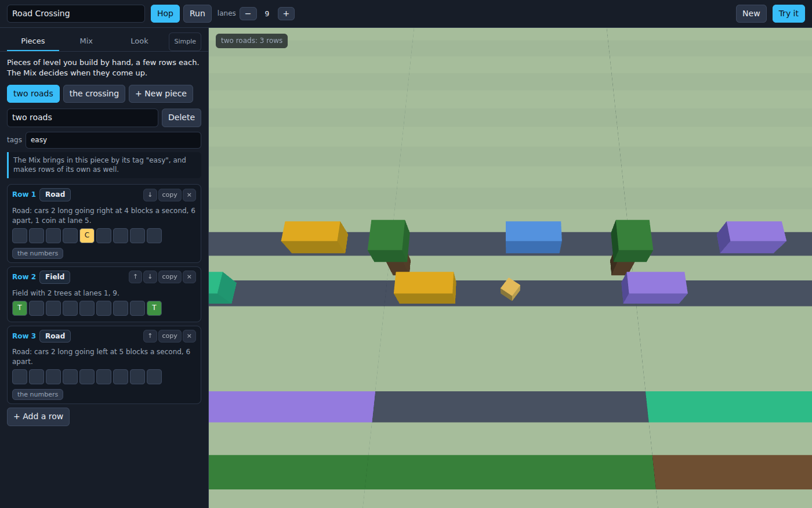812x508 pixels.
Task: Click "Field with 2 trees at lanes 1, 9." text
Action: [x=66, y=293]
